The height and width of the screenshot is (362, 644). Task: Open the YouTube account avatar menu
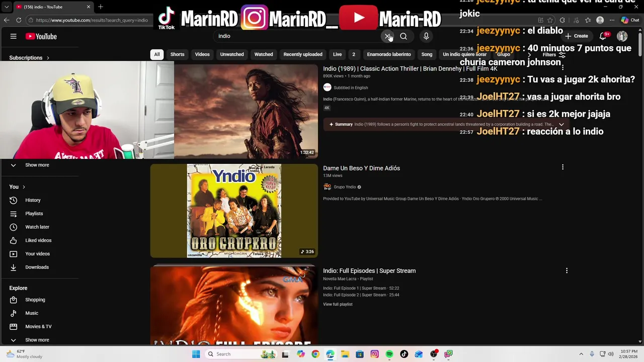622,36
